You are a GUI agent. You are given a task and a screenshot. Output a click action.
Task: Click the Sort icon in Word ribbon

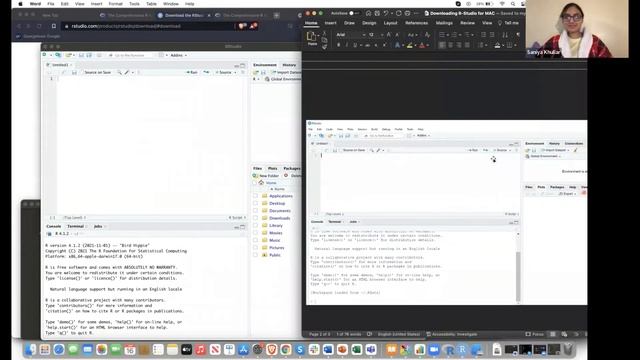click(505, 35)
